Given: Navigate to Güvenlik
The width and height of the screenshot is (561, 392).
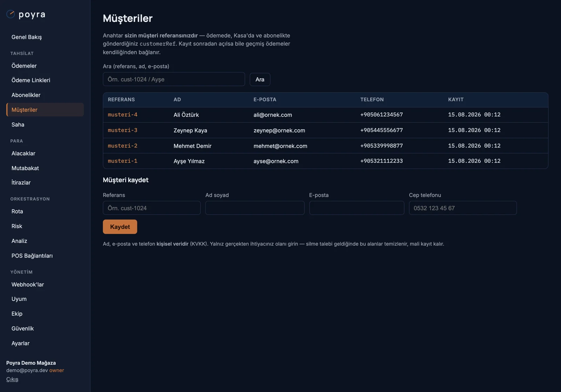Looking at the screenshot, I should tap(23, 329).
